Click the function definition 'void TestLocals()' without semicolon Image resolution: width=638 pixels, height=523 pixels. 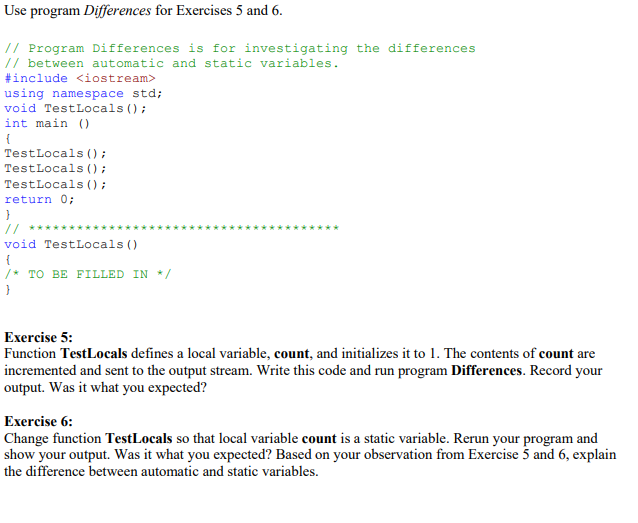[71, 244]
